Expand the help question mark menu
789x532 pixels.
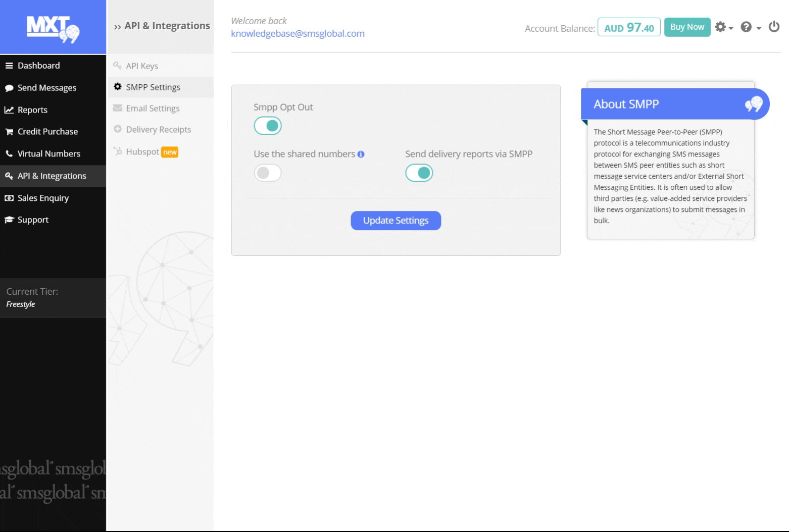click(x=750, y=27)
